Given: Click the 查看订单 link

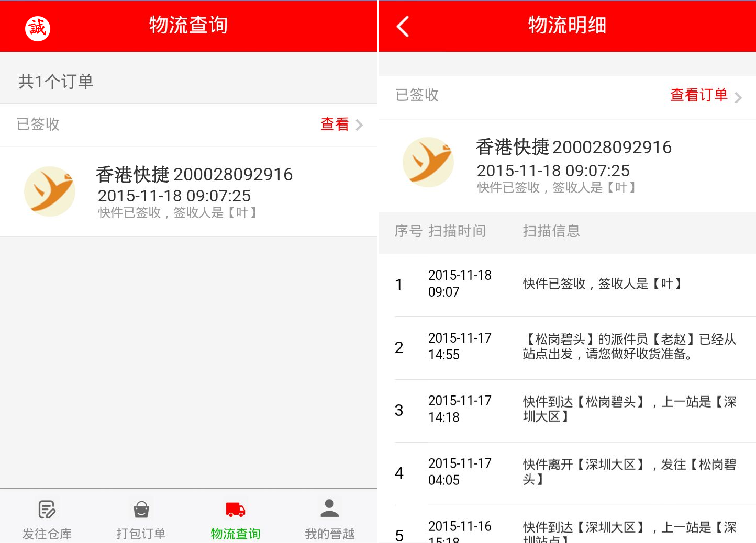Looking at the screenshot, I should 698,95.
